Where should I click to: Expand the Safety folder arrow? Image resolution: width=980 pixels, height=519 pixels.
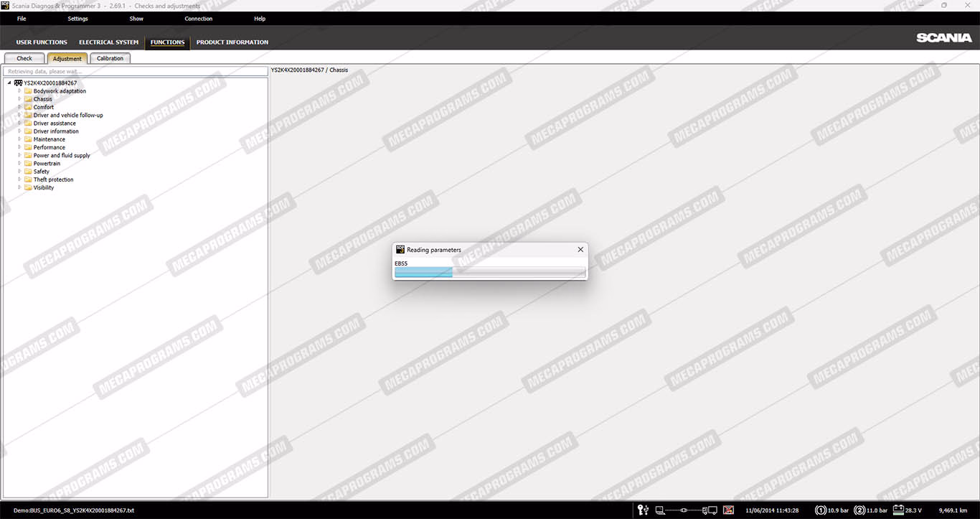pos(19,172)
